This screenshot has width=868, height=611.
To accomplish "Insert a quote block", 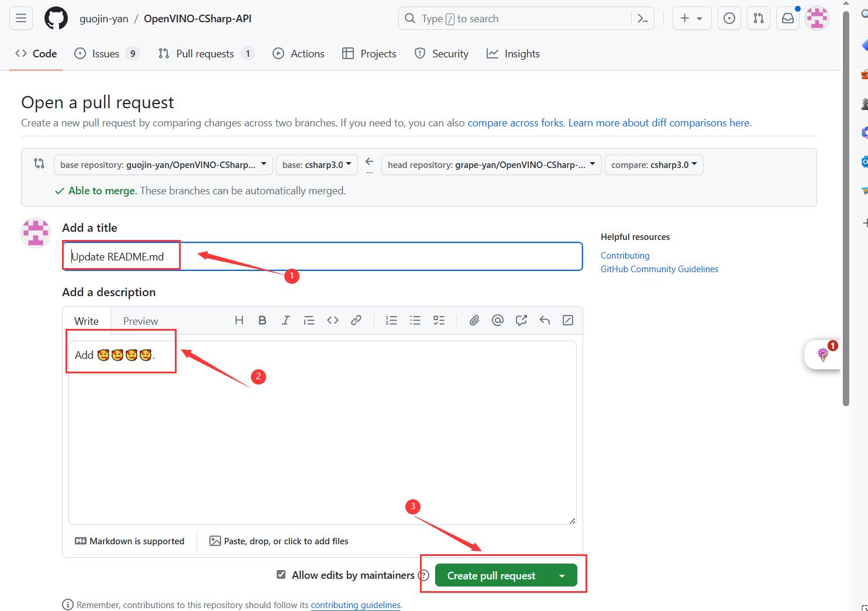I will [309, 320].
